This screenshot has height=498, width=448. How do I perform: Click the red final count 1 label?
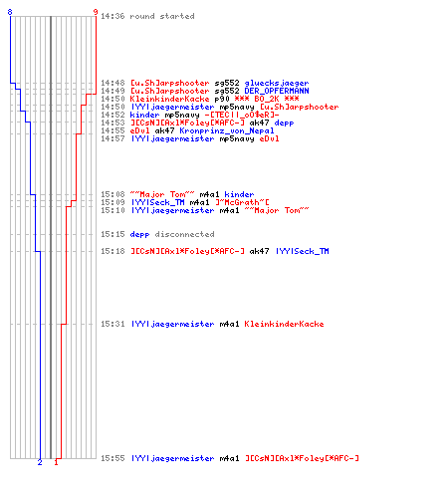coord(56,462)
